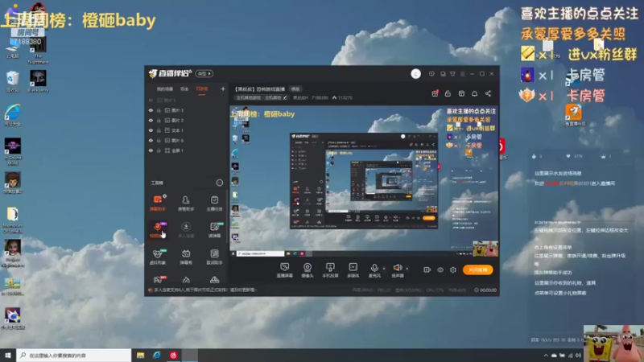Add a new scene with plus button
Viewport: 644px width, 362px height.
pyautogui.click(x=223, y=88)
